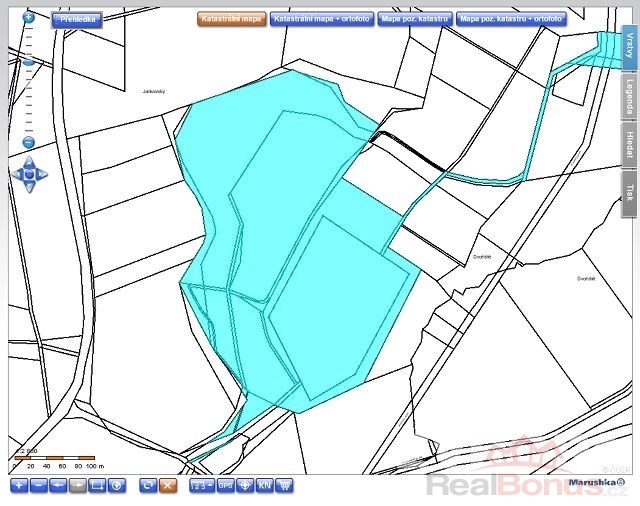This screenshot has width=640, height=506.
Task: Switch to Katastrální mapa + ortofoto
Action: (x=319, y=18)
